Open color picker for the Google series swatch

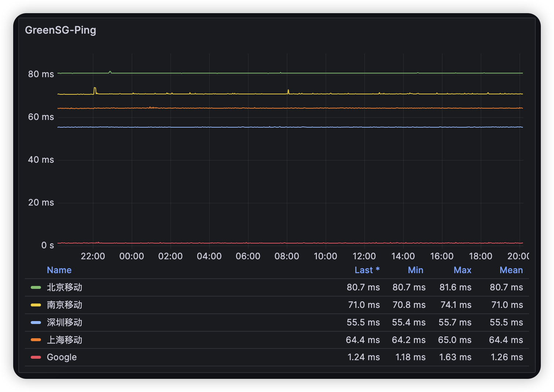[x=36, y=357]
